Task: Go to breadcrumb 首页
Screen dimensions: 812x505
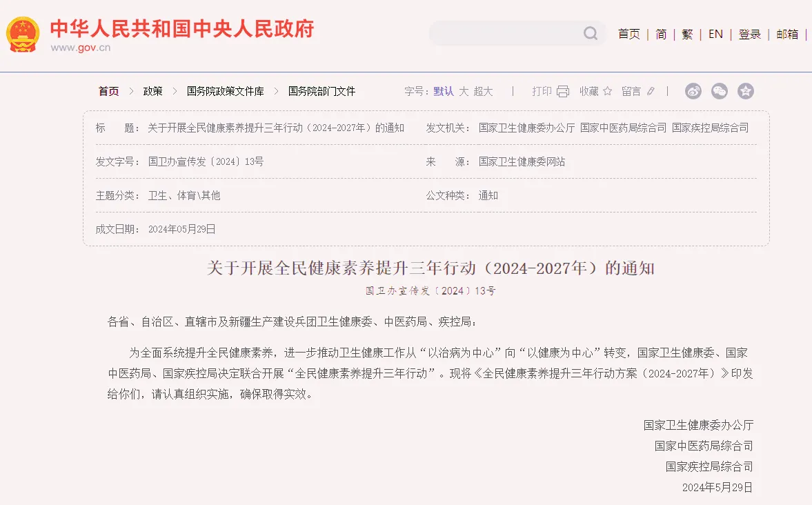Action: tap(109, 91)
